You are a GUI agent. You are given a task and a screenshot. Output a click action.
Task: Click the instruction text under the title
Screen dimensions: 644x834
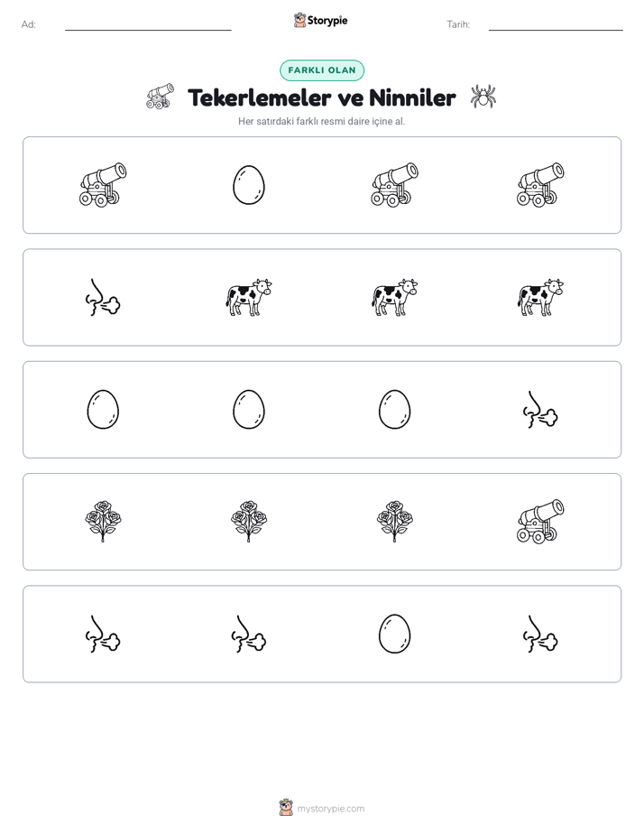321,121
